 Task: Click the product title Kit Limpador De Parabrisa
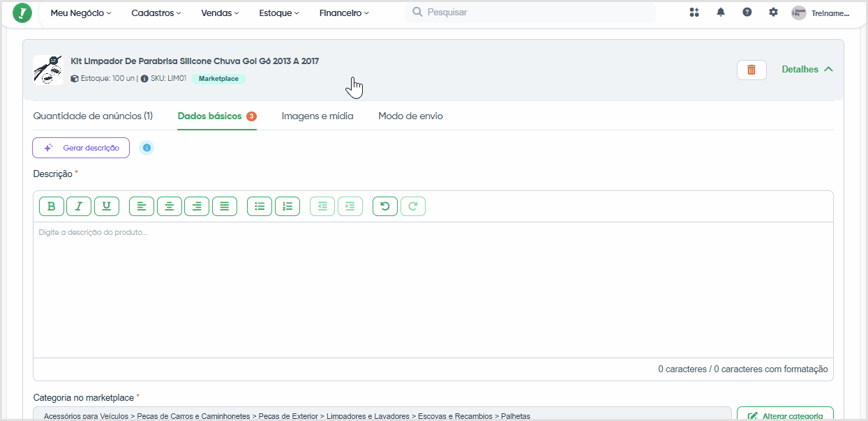coord(195,61)
